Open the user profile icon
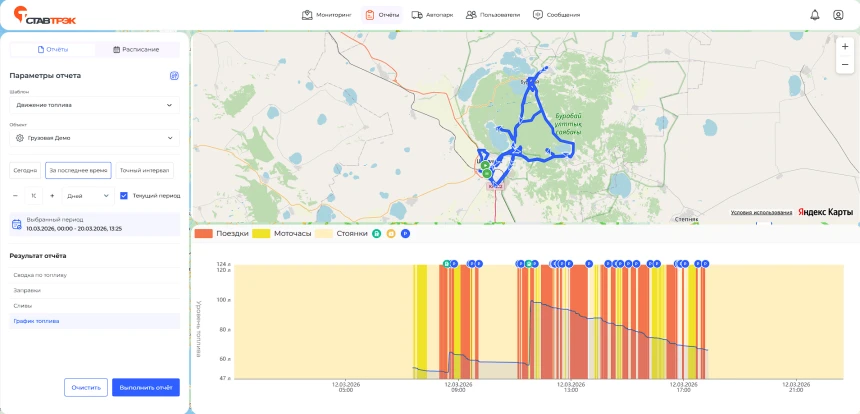The width and height of the screenshot is (860, 414). pos(838,15)
